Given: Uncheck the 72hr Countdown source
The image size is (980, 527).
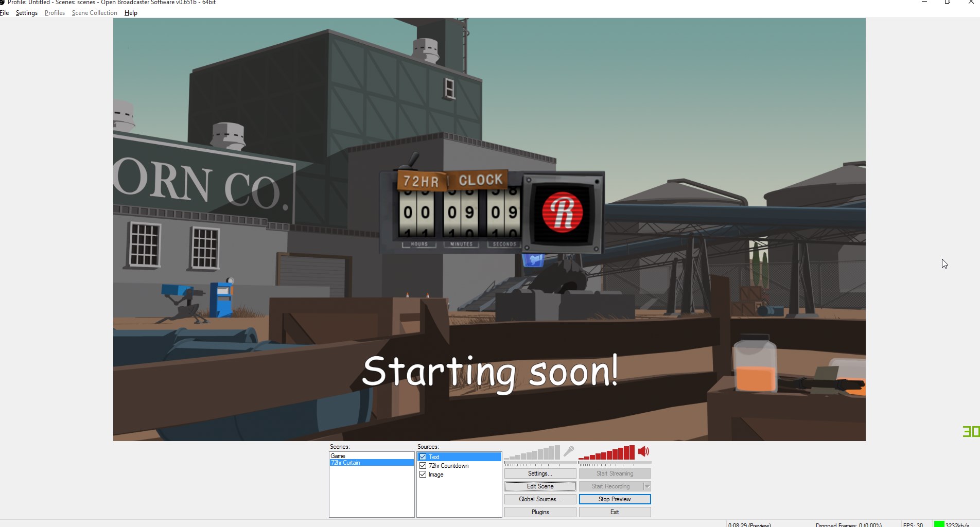Looking at the screenshot, I should 423,466.
